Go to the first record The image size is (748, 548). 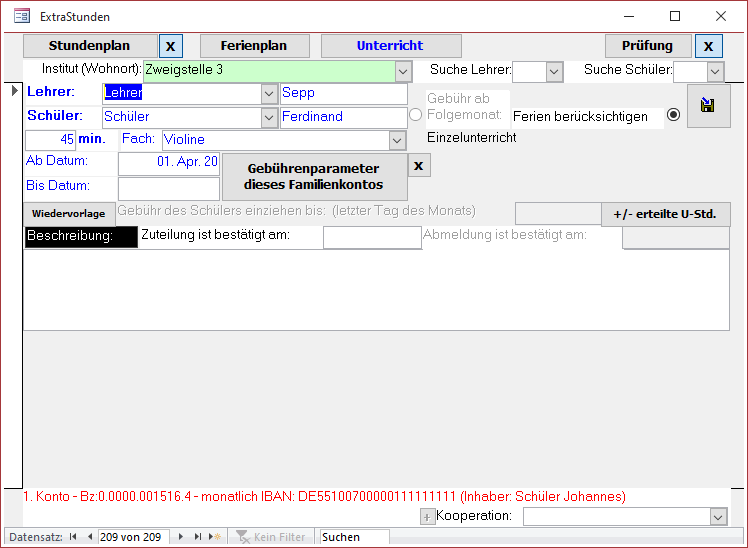[73, 537]
